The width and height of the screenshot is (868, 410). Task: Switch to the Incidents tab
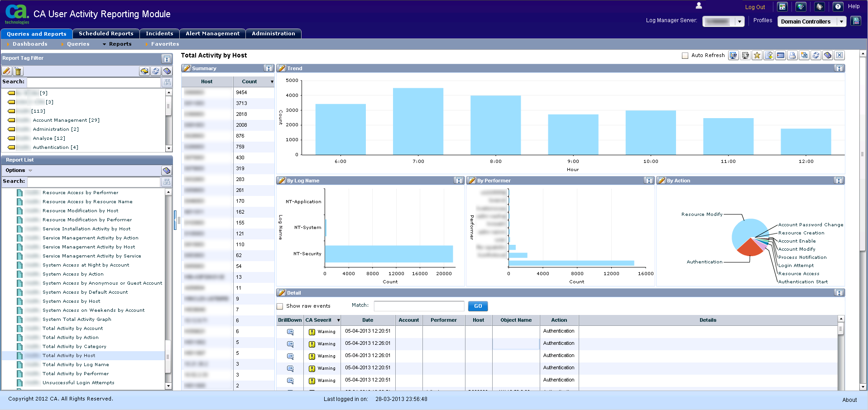[x=159, y=33]
